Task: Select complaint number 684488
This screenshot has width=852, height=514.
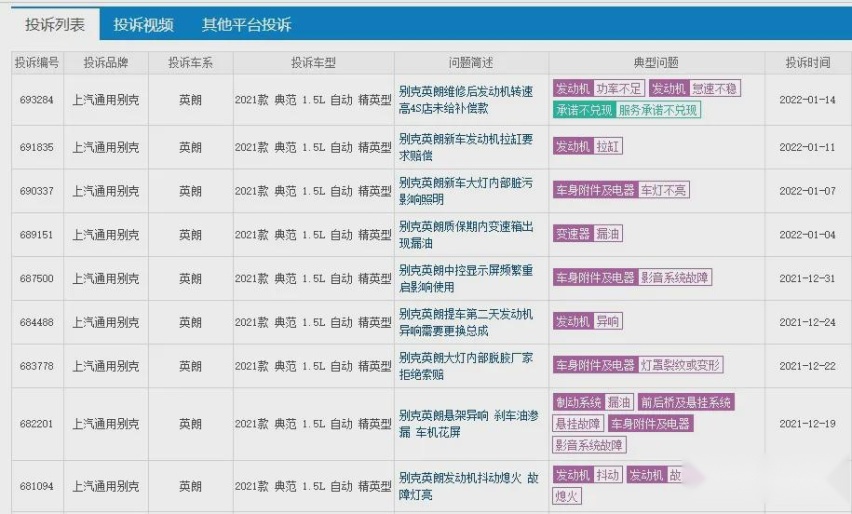Action: point(36,322)
